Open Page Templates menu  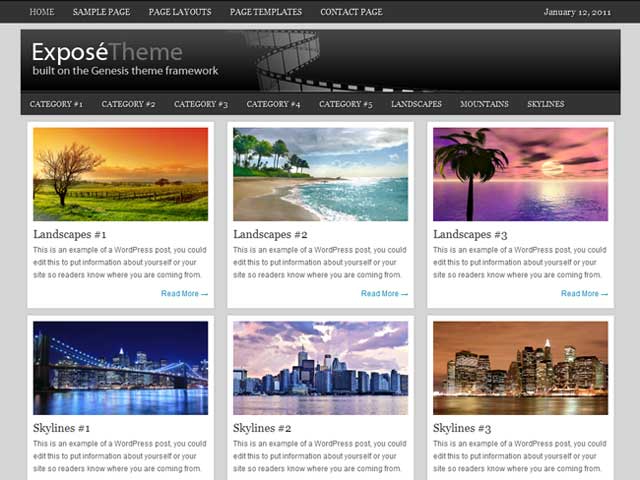click(x=266, y=12)
